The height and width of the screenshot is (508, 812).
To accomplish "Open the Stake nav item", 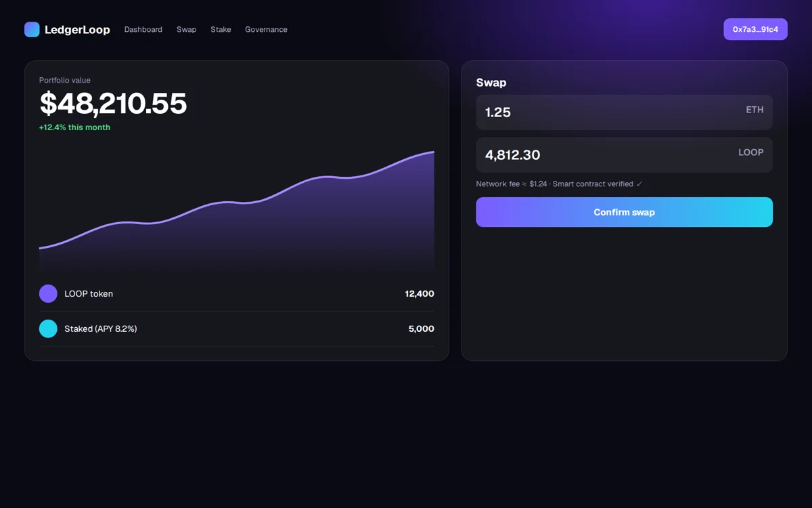I will click(x=221, y=30).
